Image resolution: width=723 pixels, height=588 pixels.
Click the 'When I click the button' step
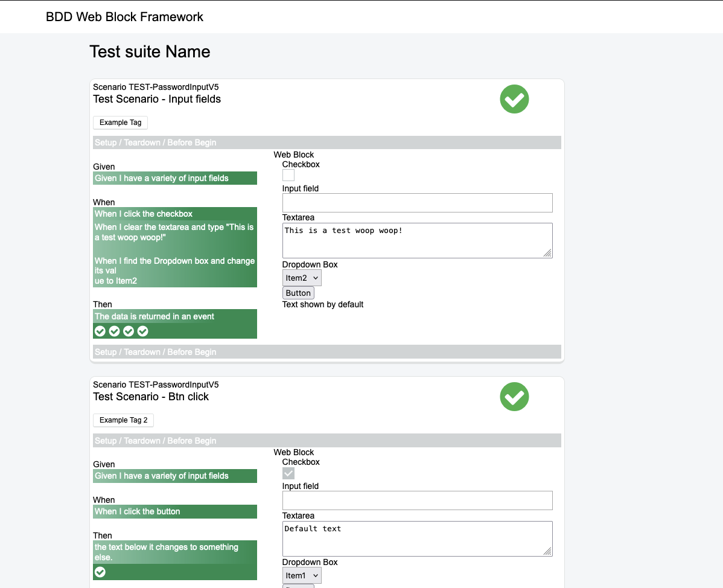tap(175, 511)
